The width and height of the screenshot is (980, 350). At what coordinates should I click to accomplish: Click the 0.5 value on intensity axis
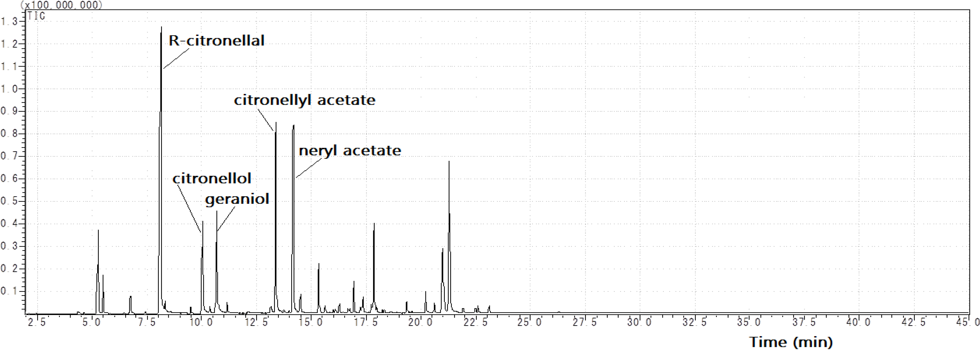(x=9, y=201)
